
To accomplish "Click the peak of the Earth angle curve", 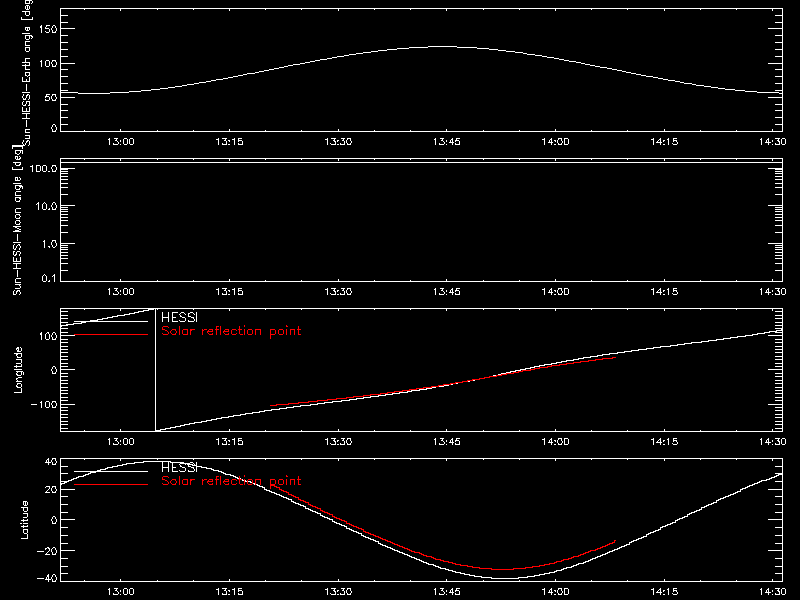I will [x=443, y=46].
